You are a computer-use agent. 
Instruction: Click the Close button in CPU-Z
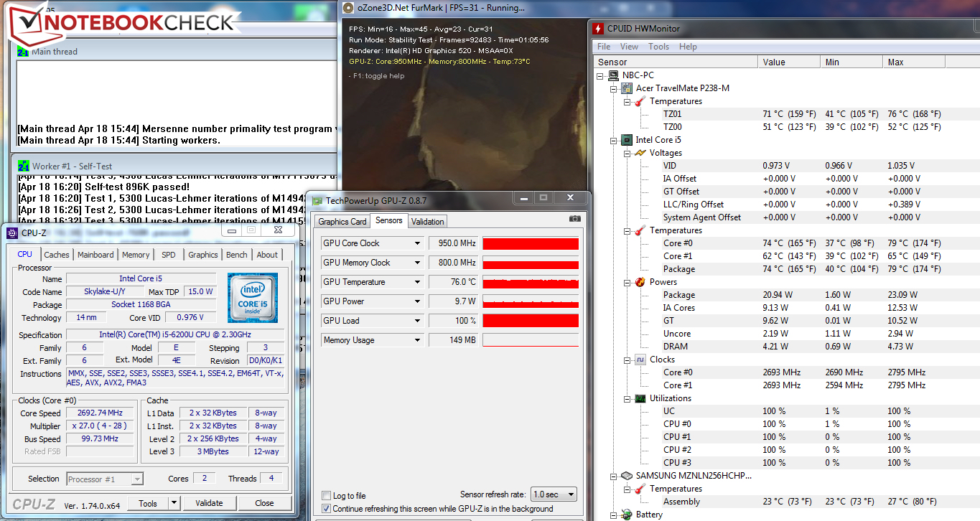click(x=264, y=503)
